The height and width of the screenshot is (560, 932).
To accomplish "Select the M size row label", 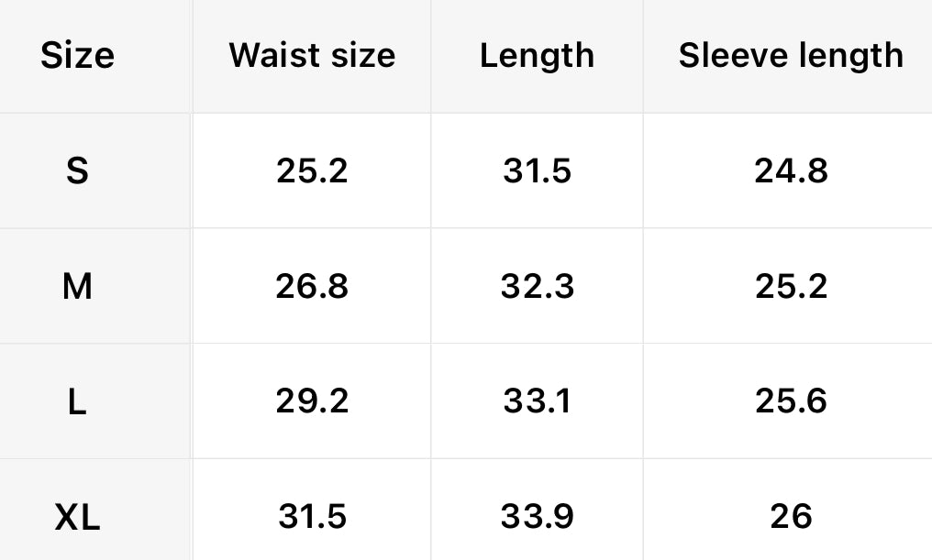I will pyautogui.click(x=78, y=286).
